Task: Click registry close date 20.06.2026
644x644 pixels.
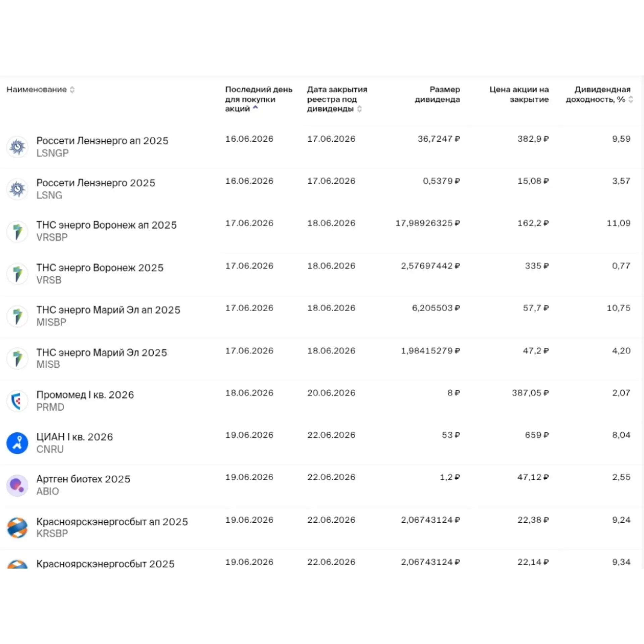Action: pos(331,393)
